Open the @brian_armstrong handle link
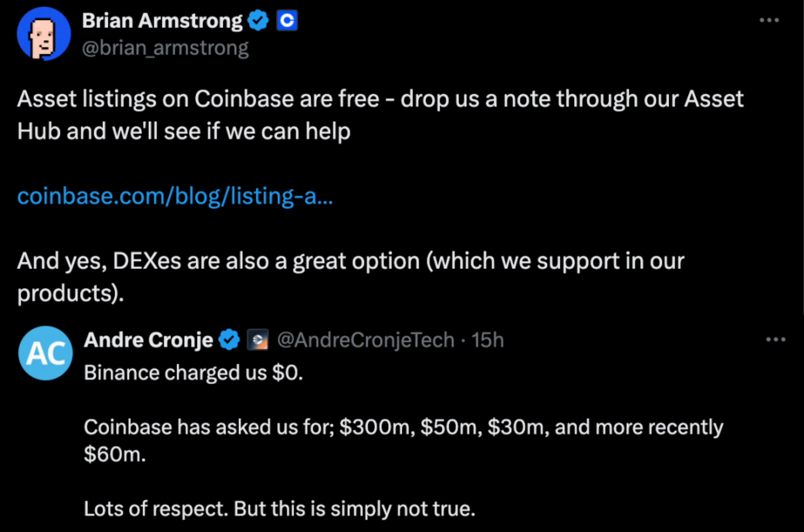Screen dimensions: 804x532 pyautogui.click(x=165, y=48)
